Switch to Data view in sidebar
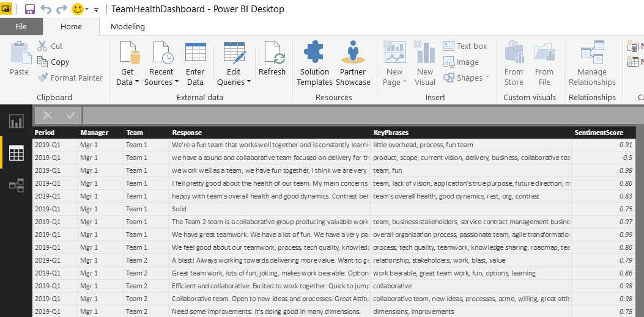 [17, 153]
